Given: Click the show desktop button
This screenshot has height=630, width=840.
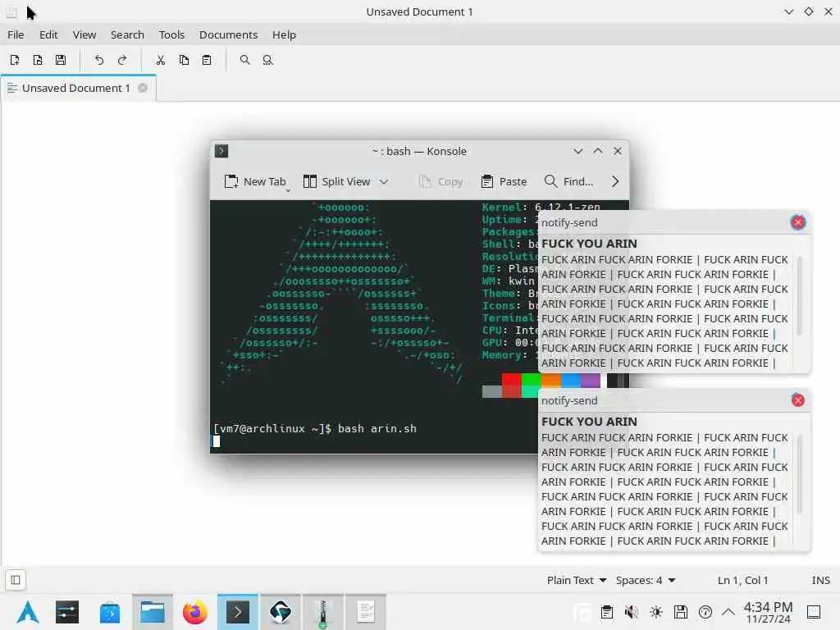Looking at the screenshot, I should point(814,612).
